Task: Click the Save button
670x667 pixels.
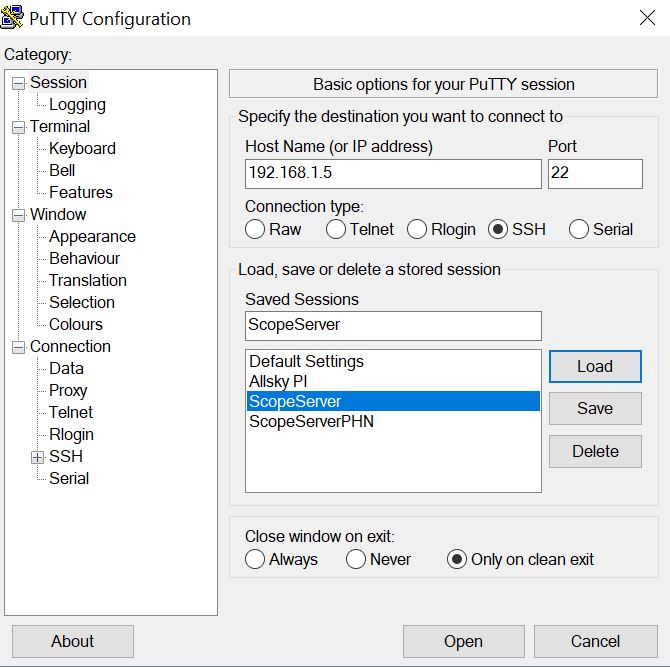Action: point(595,408)
